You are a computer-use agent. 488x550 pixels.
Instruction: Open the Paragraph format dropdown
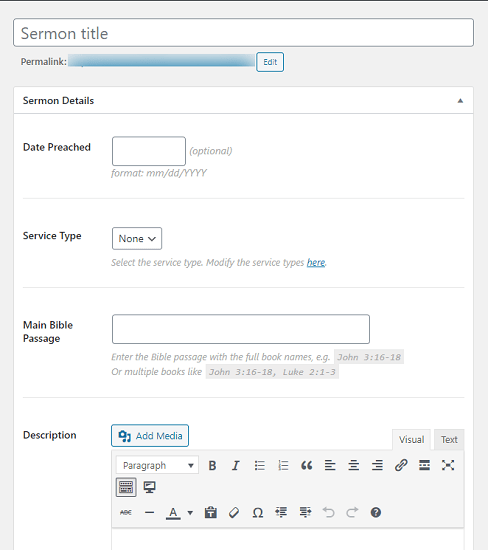point(157,465)
